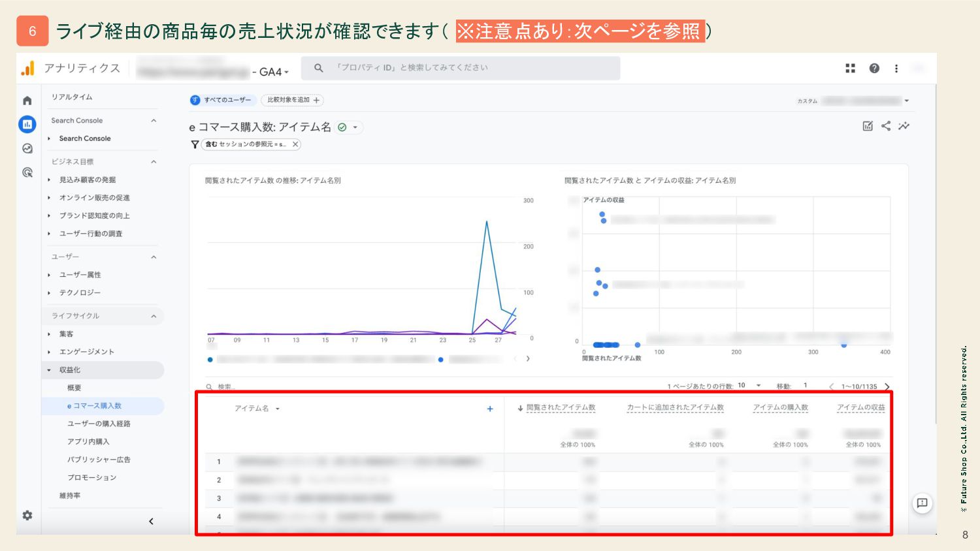The height and width of the screenshot is (551, 980).
Task: Sort by アイテムの購入数 column
Action: click(781, 407)
